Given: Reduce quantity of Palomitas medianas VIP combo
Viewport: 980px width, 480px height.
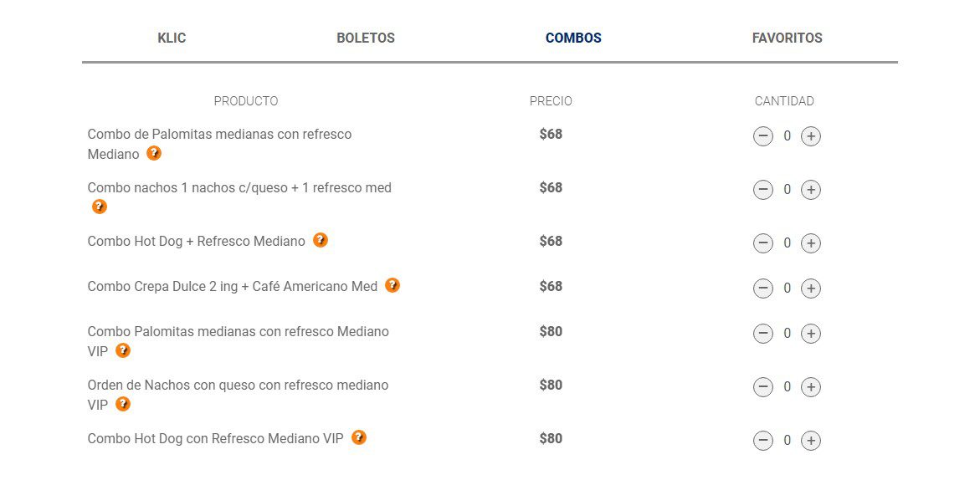Looking at the screenshot, I should (x=763, y=334).
